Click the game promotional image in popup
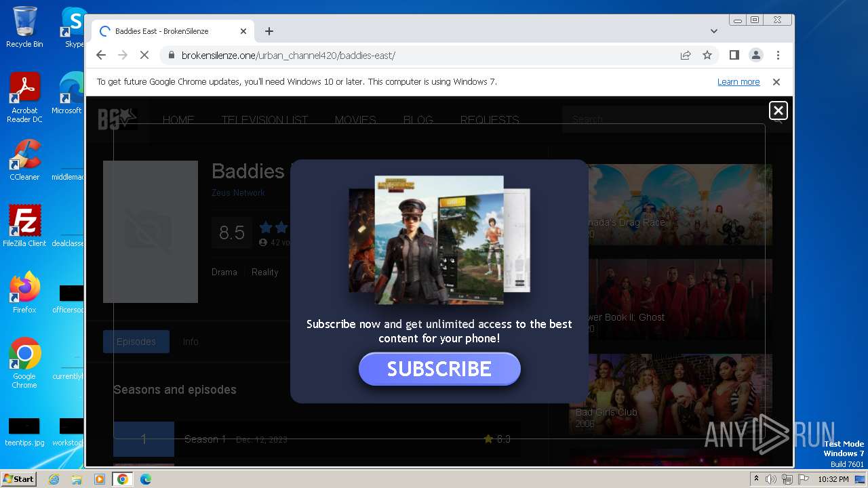This screenshot has height=488, width=868. point(439,240)
